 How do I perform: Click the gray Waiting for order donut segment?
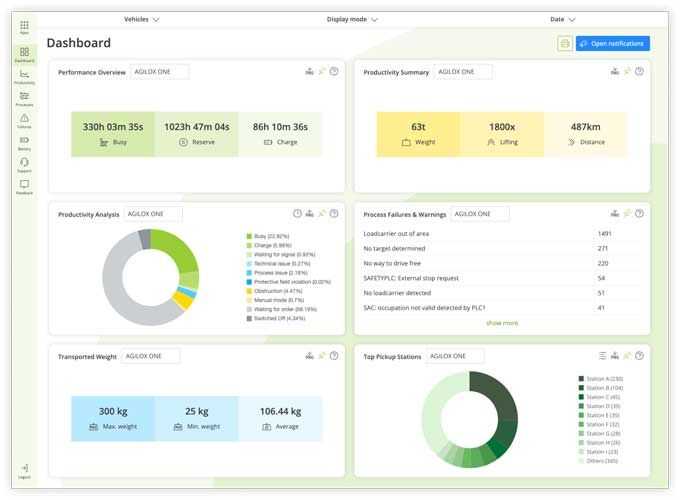tap(114, 286)
